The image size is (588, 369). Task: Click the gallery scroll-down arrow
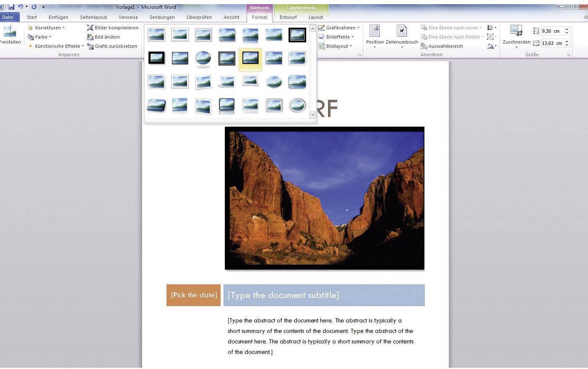pyautogui.click(x=312, y=115)
